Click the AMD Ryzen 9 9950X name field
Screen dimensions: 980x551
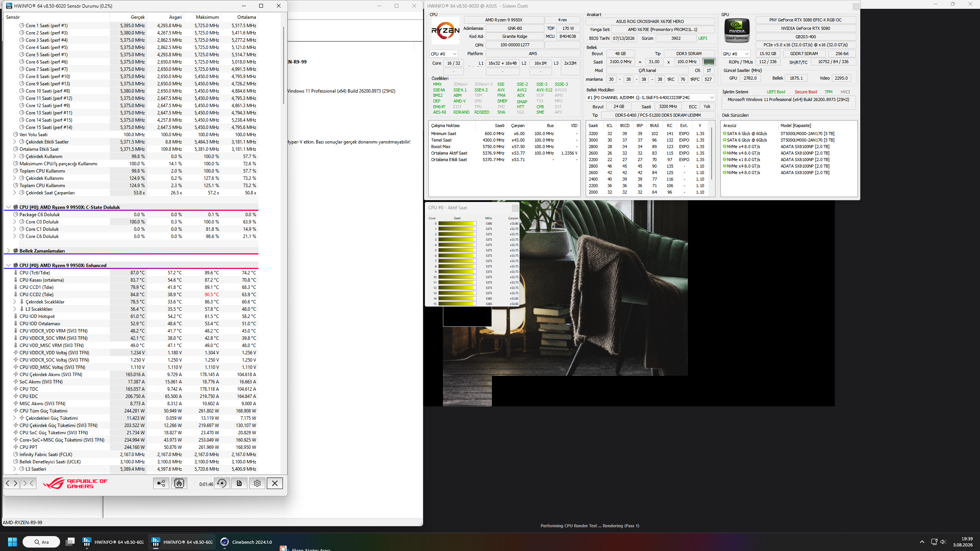504,20
